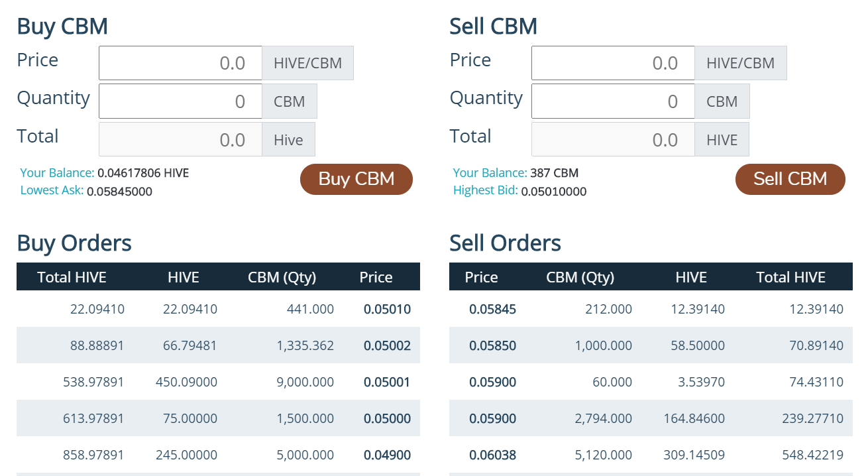Viewport: 868px width, 476px height.
Task: Click HIVE column header in Buy Orders table
Action: point(184,277)
